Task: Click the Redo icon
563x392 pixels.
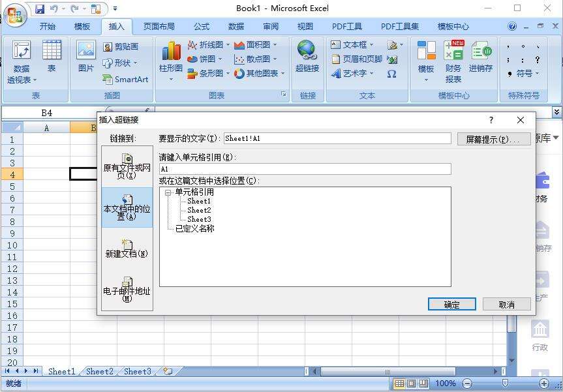Action: pos(74,8)
